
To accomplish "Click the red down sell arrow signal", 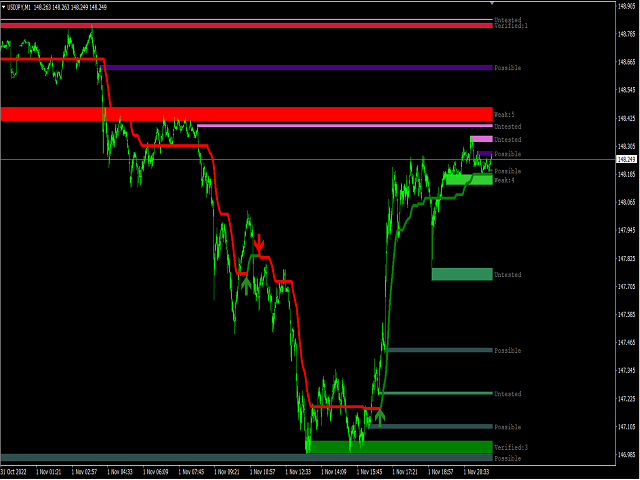I will pos(259,243).
